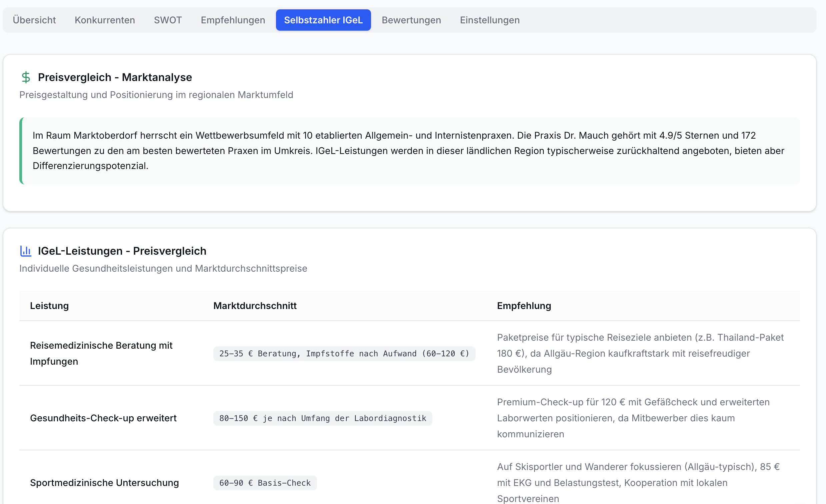The image size is (826, 504).
Task: Select the Sportmedizinische Untersuchung row label
Action: [104, 483]
